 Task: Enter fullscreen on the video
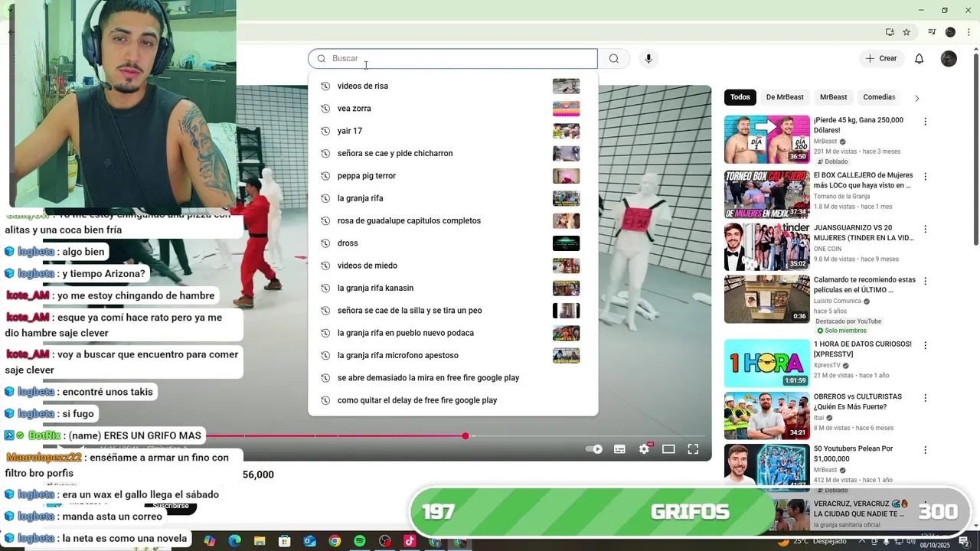click(x=693, y=449)
